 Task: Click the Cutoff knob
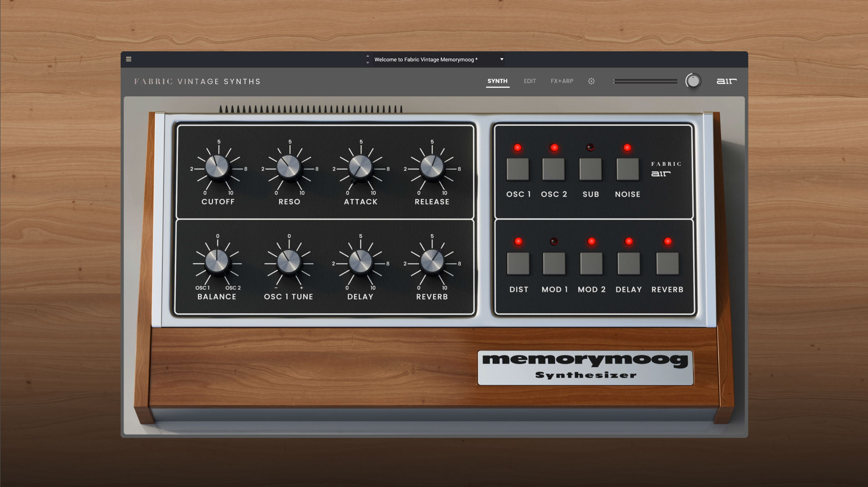(217, 167)
